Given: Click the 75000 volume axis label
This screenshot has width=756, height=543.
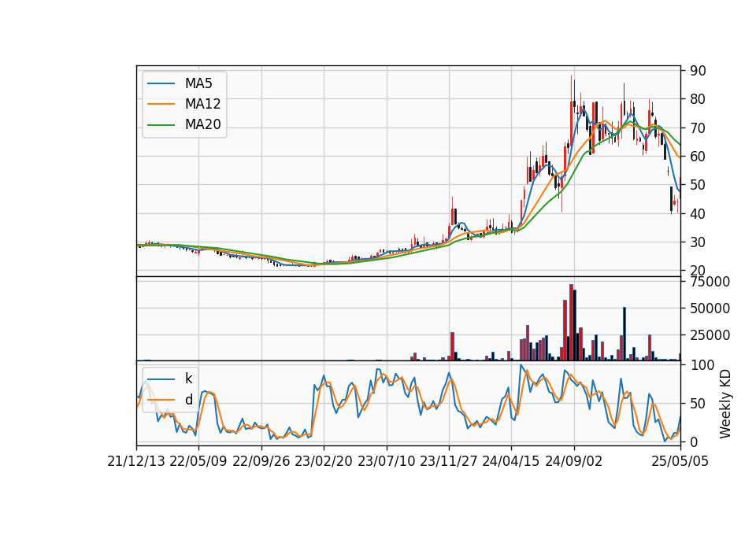Looking at the screenshot, I should [x=710, y=282].
